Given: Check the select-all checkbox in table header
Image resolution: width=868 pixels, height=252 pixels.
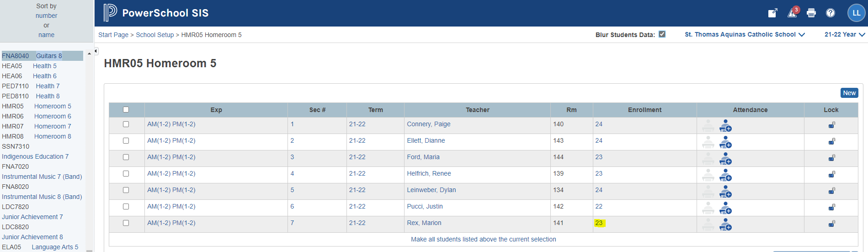Looking at the screenshot, I should [x=126, y=109].
